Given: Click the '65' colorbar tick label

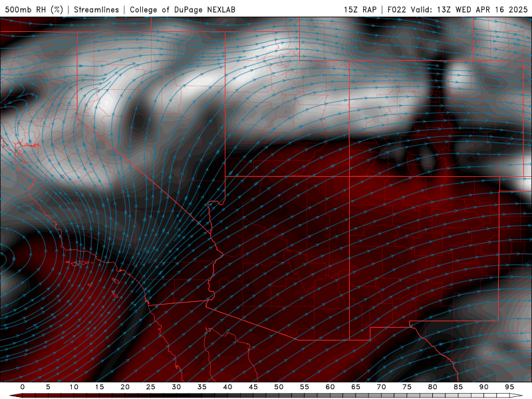Looking at the screenshot, I should pyautogui.click(x=356, y=387).
